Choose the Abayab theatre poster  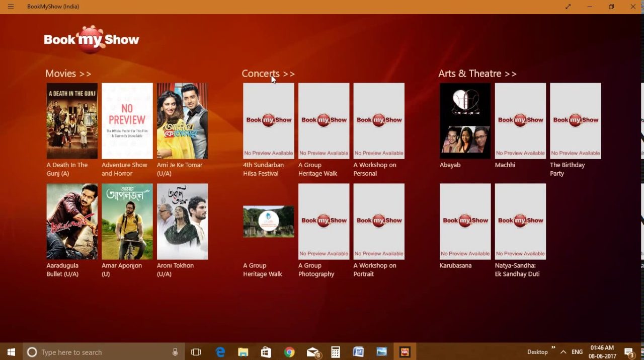[465, 121]
